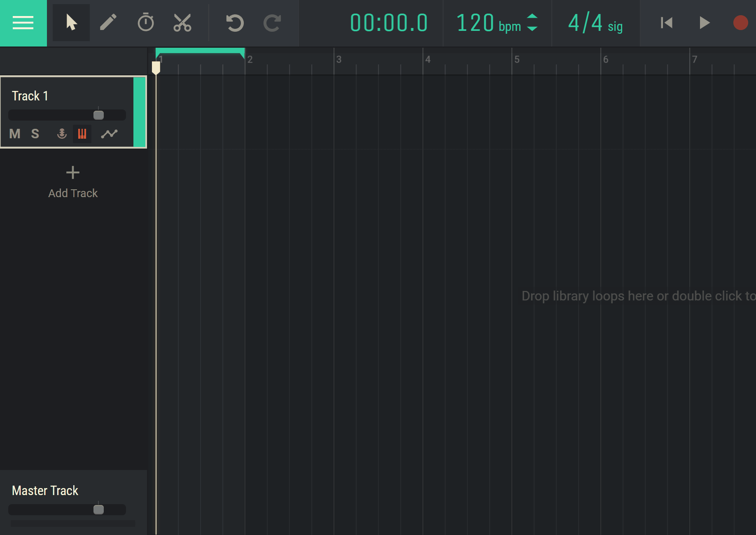
Task: Jump to start with rewind button
Action: click(666, 23)
